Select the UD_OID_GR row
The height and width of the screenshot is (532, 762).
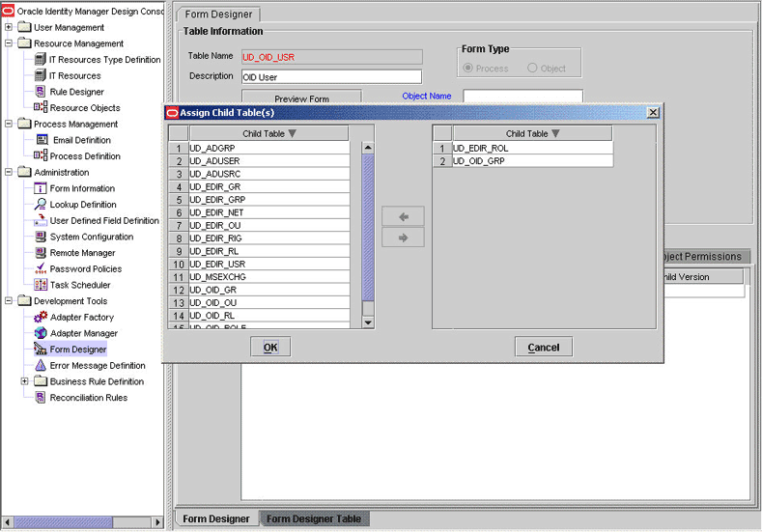click(269, 290)
